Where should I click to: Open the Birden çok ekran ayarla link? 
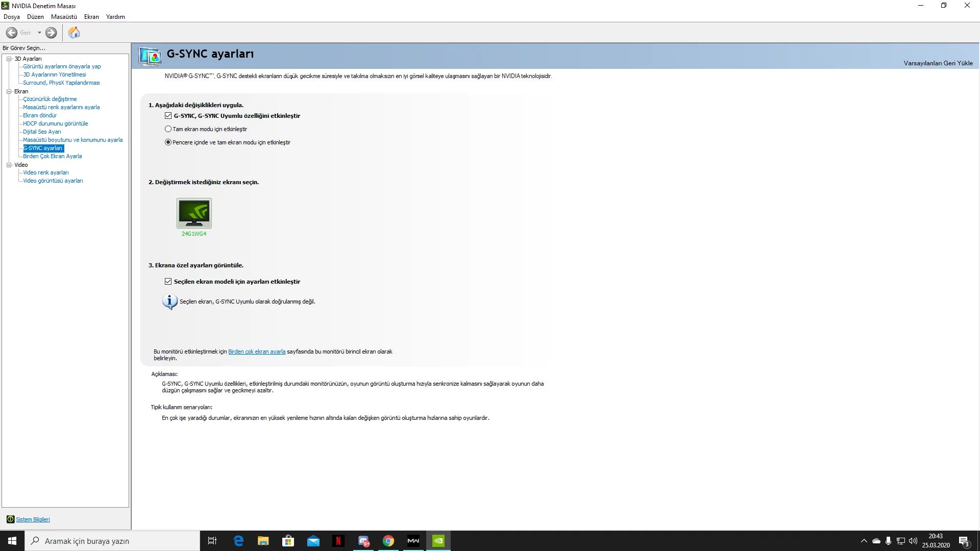(257, 352)
